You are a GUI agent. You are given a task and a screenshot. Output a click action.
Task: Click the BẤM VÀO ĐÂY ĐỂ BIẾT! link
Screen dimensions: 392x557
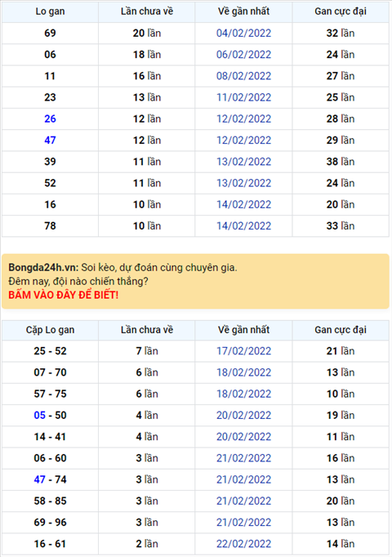point(63,295)
